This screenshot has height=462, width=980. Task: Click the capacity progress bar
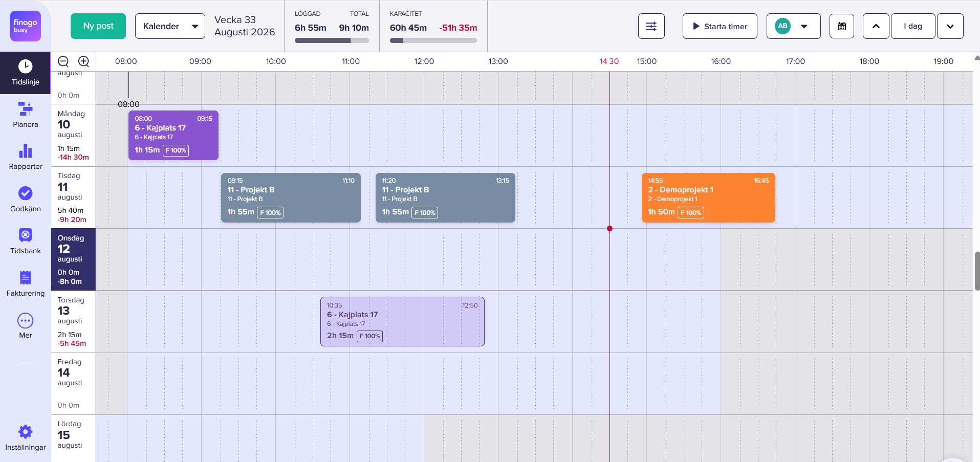433,40
